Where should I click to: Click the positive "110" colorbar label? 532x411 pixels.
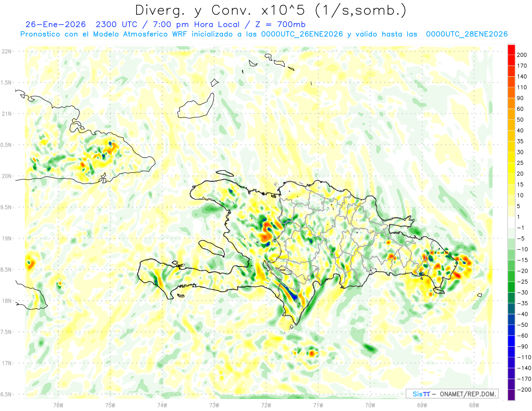tap(522, 87)
